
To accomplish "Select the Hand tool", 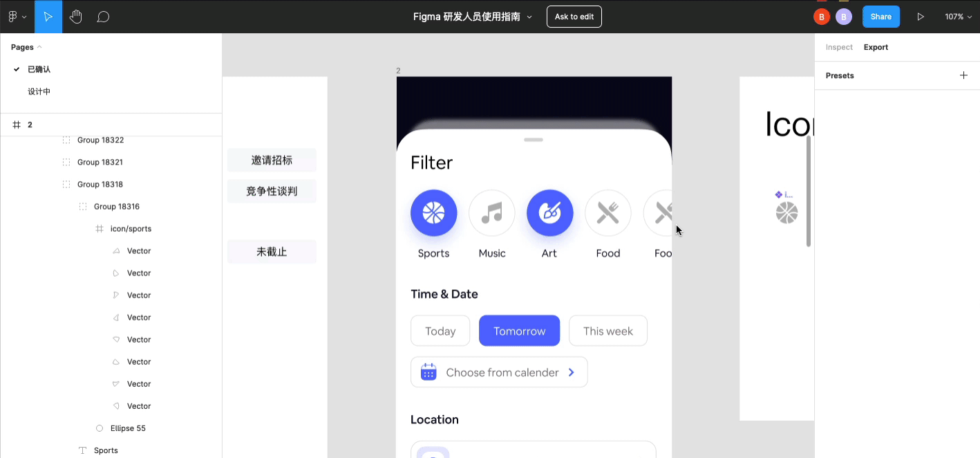I will tap(76, 17).
